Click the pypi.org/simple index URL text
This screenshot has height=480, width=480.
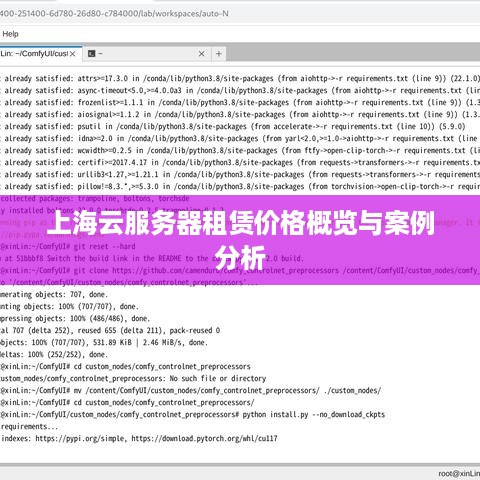[81, 439]
